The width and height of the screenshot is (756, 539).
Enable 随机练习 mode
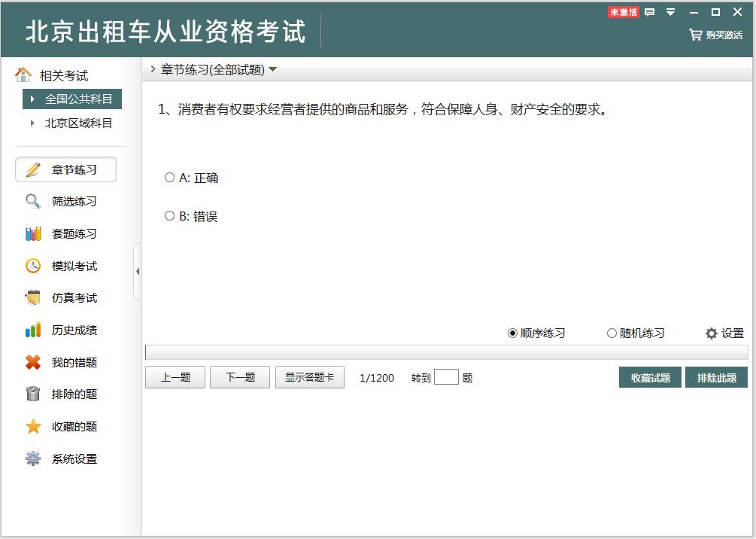click(x=612, y=333)
